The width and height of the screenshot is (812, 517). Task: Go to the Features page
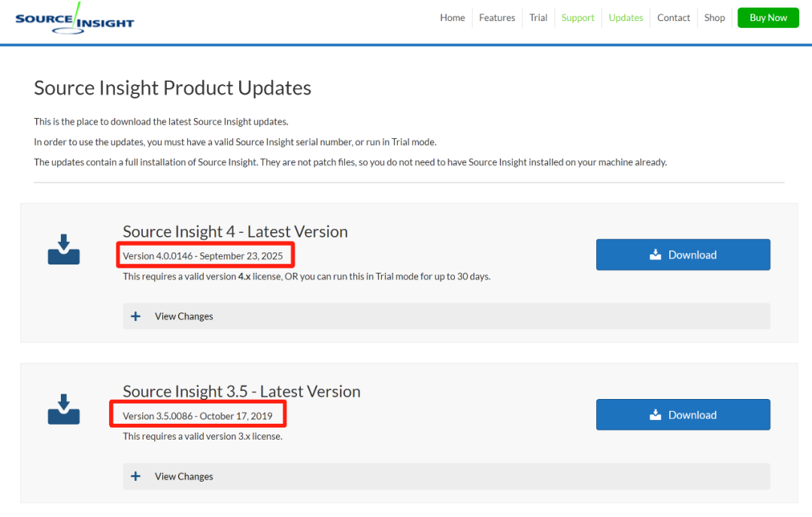[x=497, y=17]
